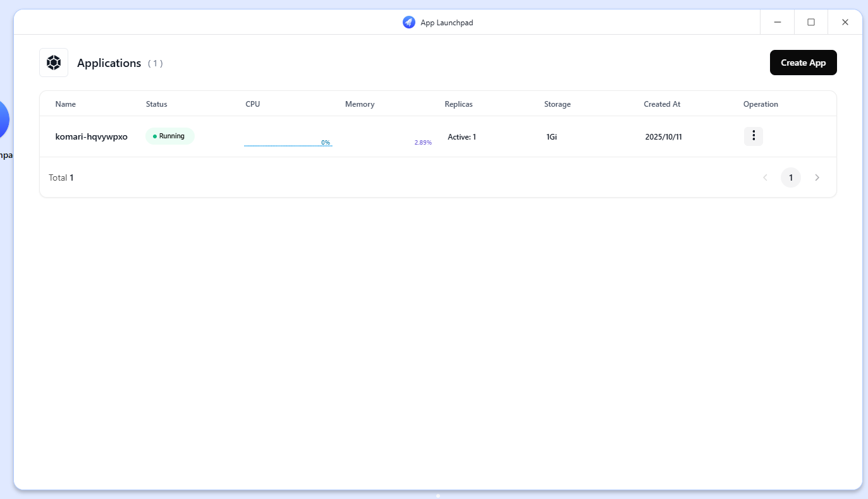868x499 pixels.
Task: Open the komari-hqvywpxo application name
Action: (x=92, y=136)
